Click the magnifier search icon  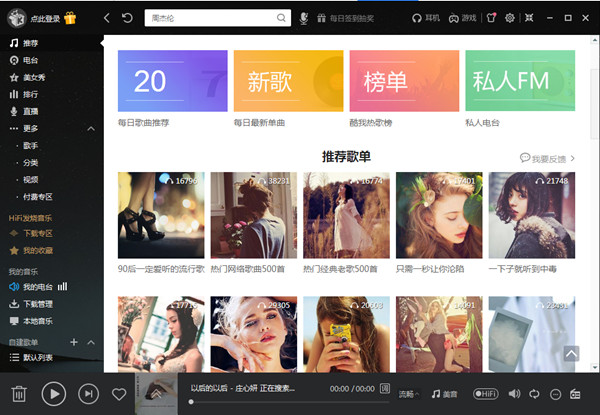tap(281, 18)
